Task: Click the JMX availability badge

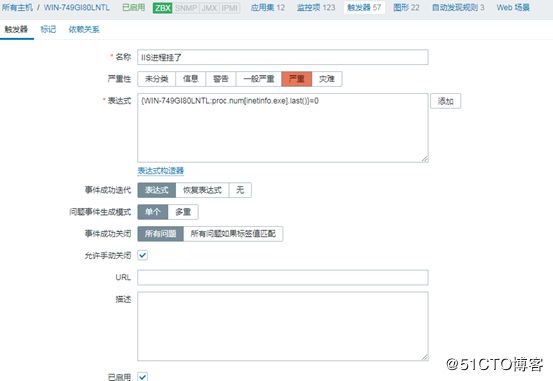Action: pyautogui.click(x=209, y=8)
